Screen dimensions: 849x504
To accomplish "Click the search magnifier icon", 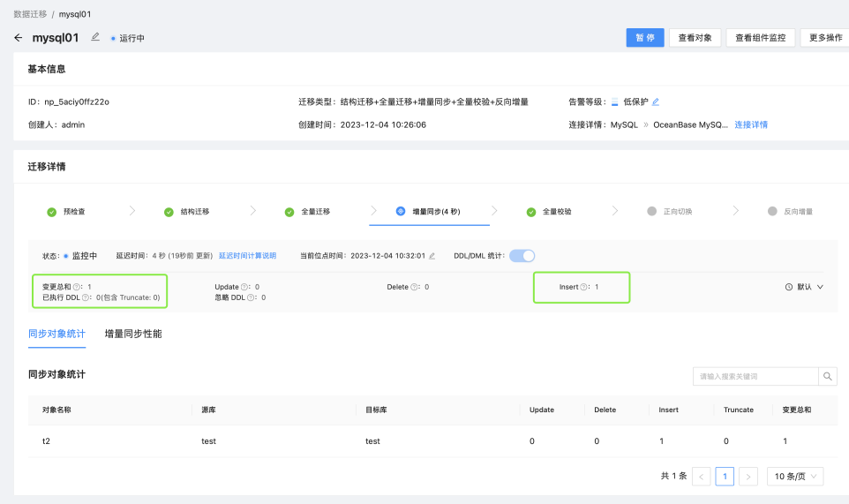I will [x=827, y=376].
